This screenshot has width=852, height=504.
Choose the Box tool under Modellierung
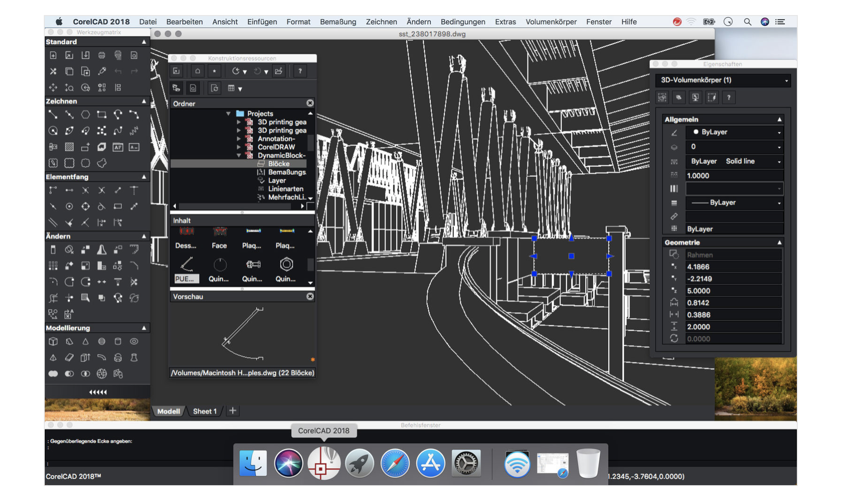click(53, 341)
